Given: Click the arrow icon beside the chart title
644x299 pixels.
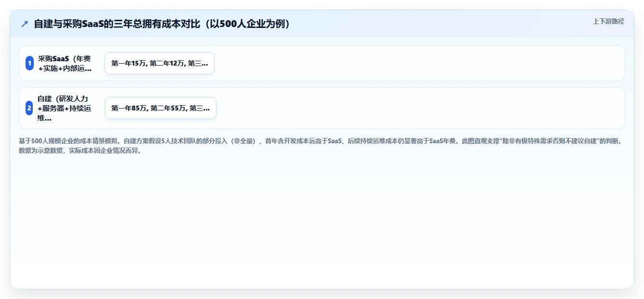Looking at the screenshot, I should (x=25, y=24).
